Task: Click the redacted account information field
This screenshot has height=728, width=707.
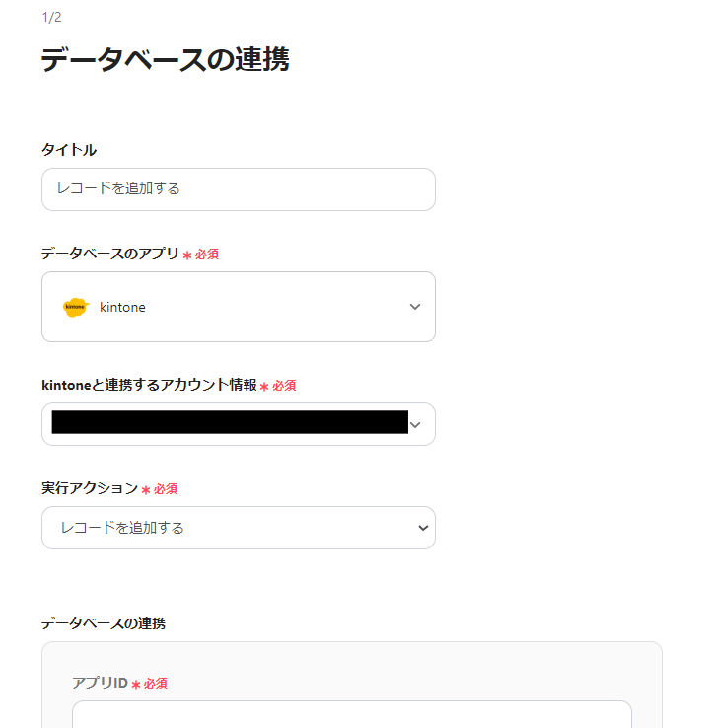Action: click(229, 423)
